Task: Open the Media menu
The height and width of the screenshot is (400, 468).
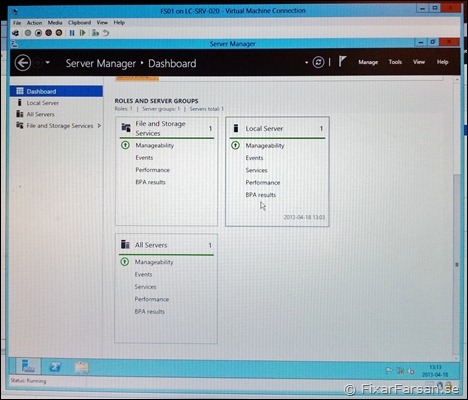Action: [x=55, y=23]
